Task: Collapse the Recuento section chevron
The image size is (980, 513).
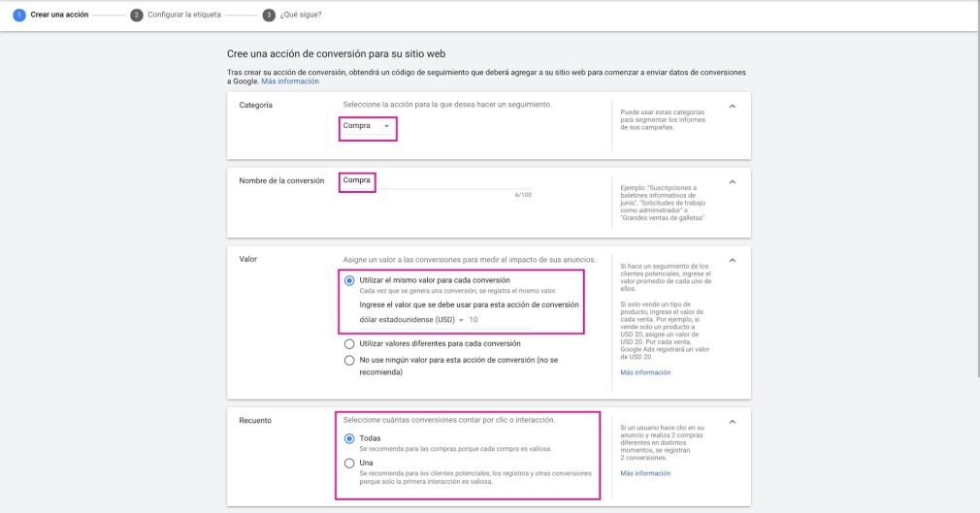Action: [x=733, y=422]
